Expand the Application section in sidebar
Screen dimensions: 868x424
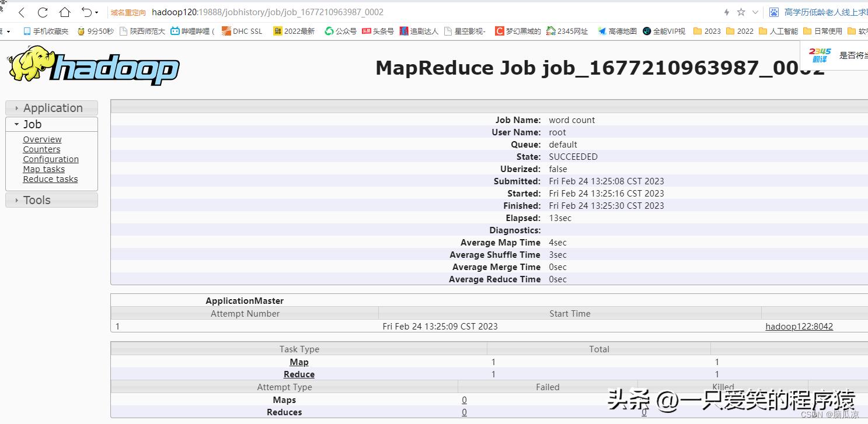pyautogui.click(x=52, y=108)
